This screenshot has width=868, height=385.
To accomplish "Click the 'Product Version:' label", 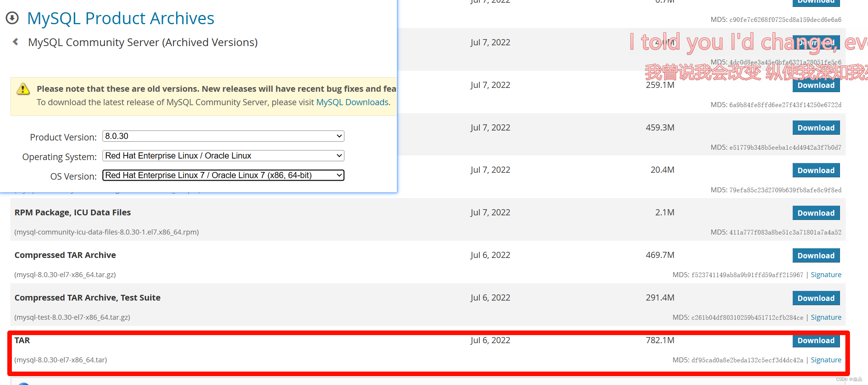I will (x=63, y=137).
